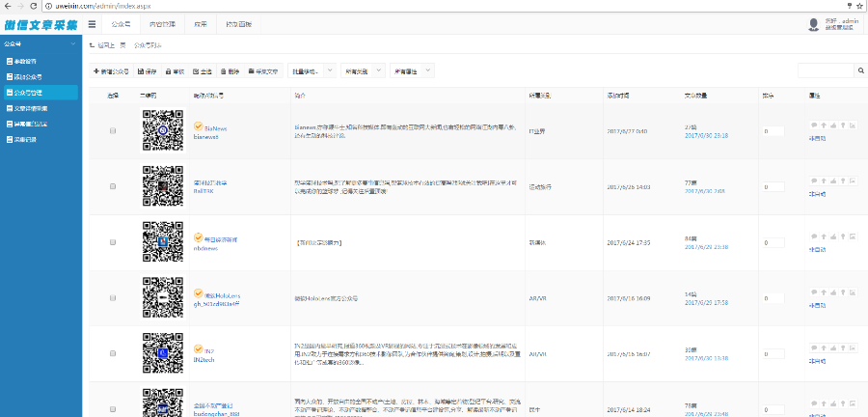This screenshot has height=417, width=868.
Task: Open 公众号管理 in the sidebar
Action: pyautogui.click(x=40, y=93)
